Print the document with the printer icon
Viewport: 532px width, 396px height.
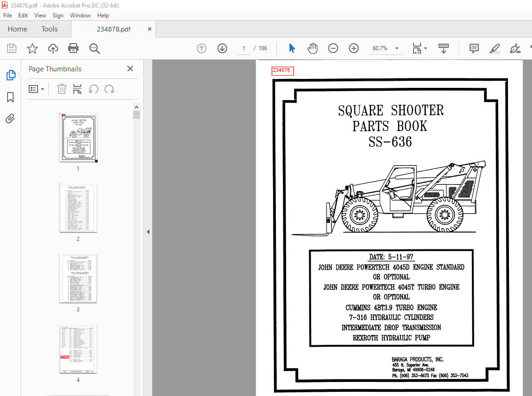click(x=73, y=48)
